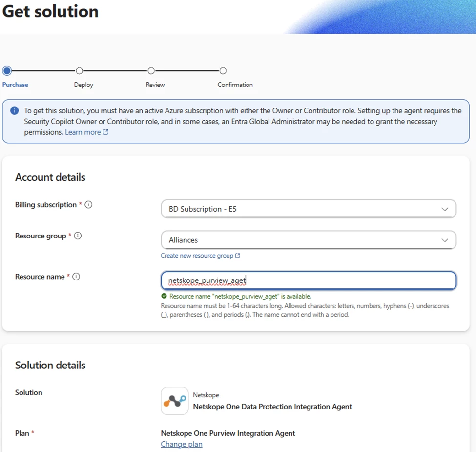Click the Netskope One Purview Integration Agent plan text
This screenshot has height=452, width=476.
(228, 433)
